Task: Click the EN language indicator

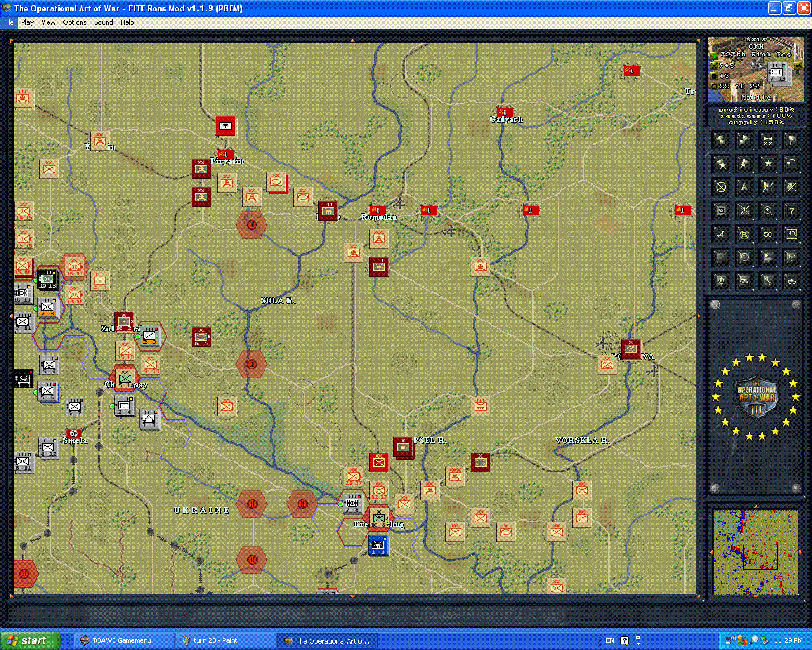Action: [610, 640]
